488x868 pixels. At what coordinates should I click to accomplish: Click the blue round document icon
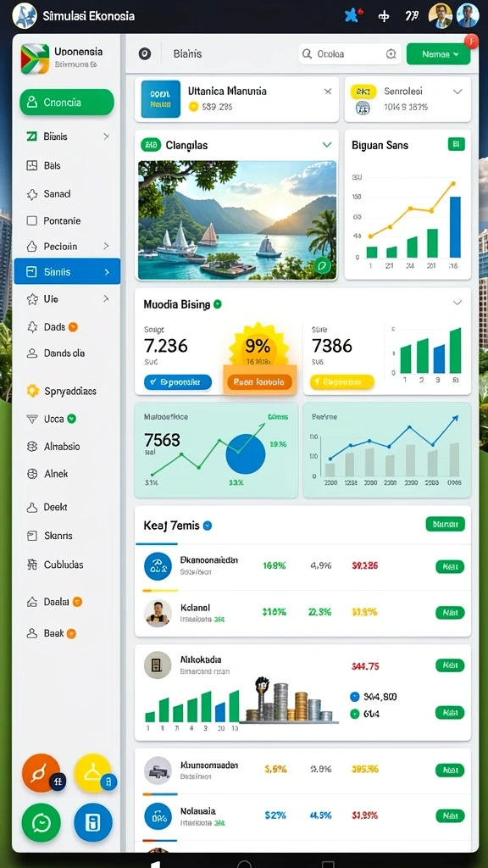(93, 822)
